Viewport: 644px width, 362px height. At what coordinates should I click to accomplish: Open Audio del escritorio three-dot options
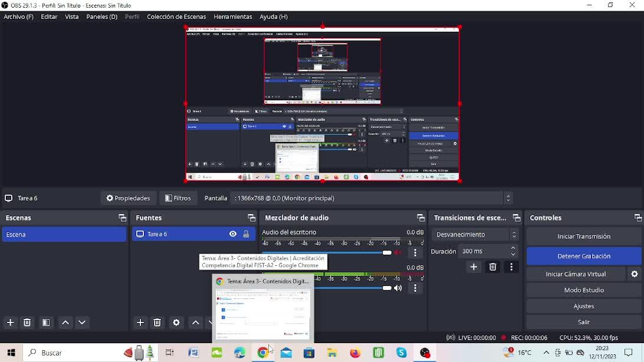click(x=415, y=253)
